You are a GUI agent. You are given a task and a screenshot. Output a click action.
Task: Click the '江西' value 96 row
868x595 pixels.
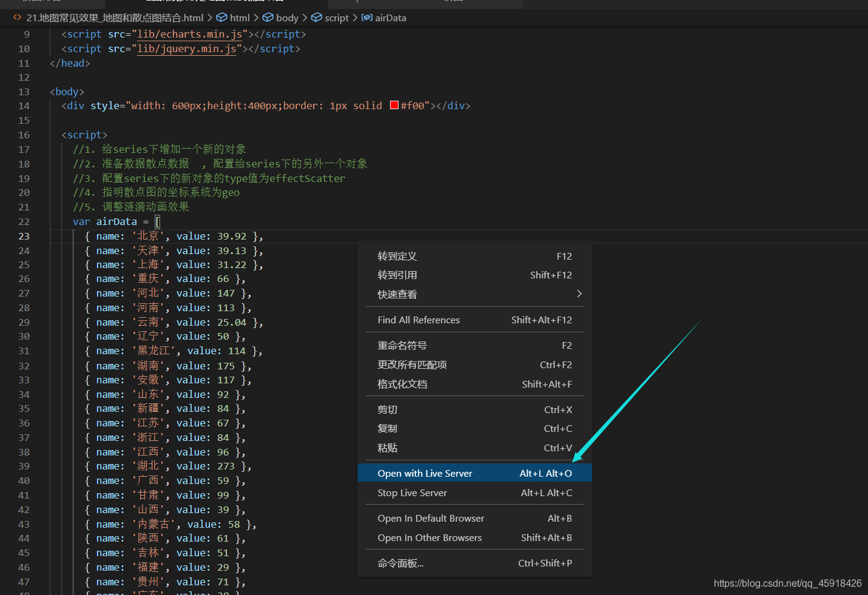coord(165,452)
